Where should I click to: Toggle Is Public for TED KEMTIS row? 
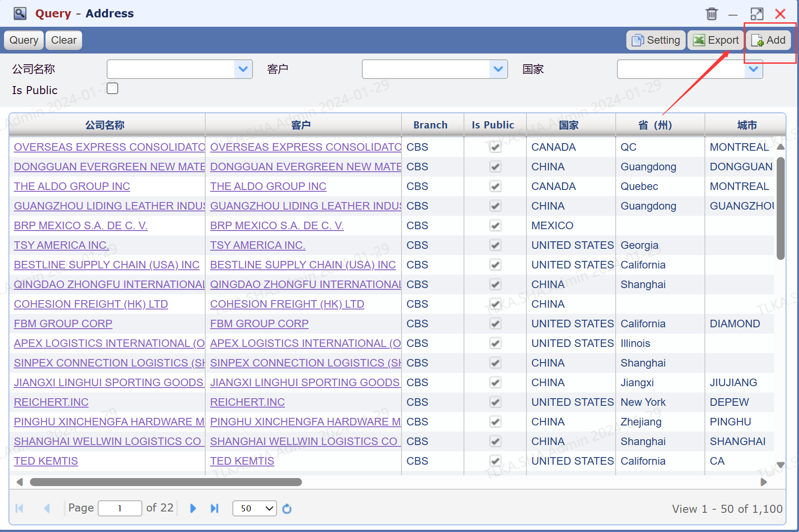pyautogui.click(x=495, y=461)
